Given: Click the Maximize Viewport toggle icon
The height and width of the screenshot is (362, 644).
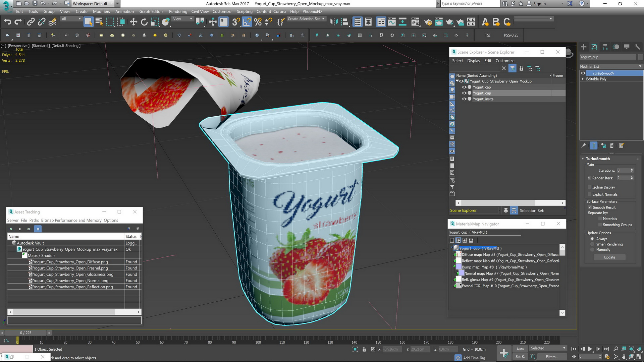Looking at the screenshot, I should tap(639, 357).
